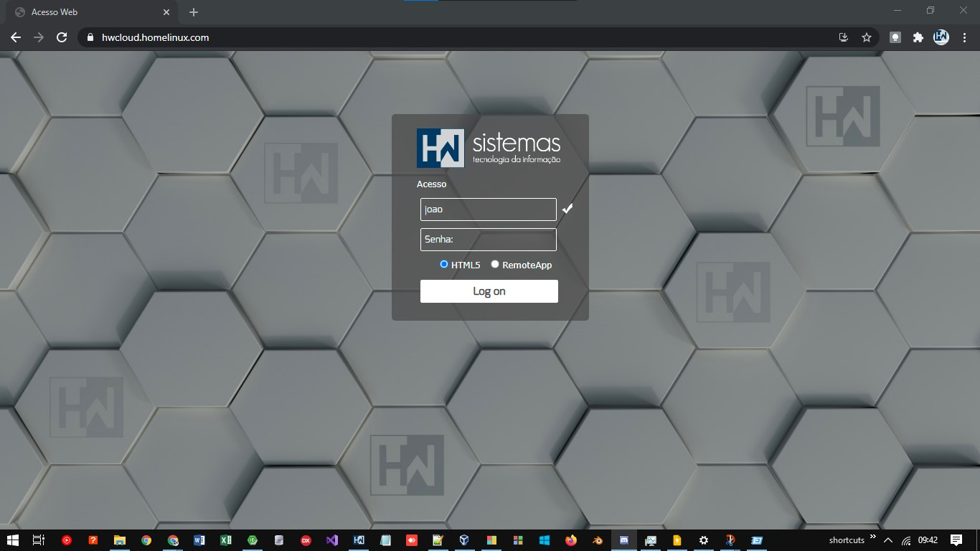The height and width of the screenshot is (551, 980).
Task: Click the browser forward arrow
Action: point(39,37)
